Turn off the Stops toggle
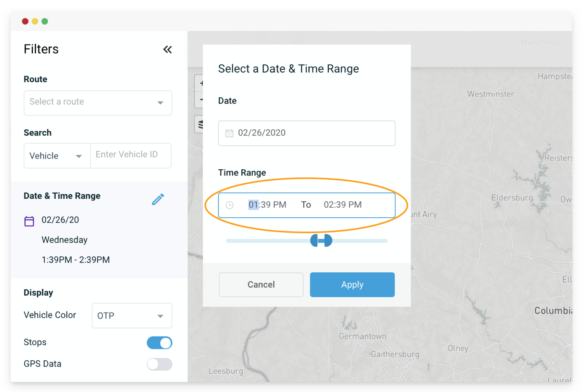Image resolution: width=584 pixels, height=392 pixels. [x=160, y=343]
